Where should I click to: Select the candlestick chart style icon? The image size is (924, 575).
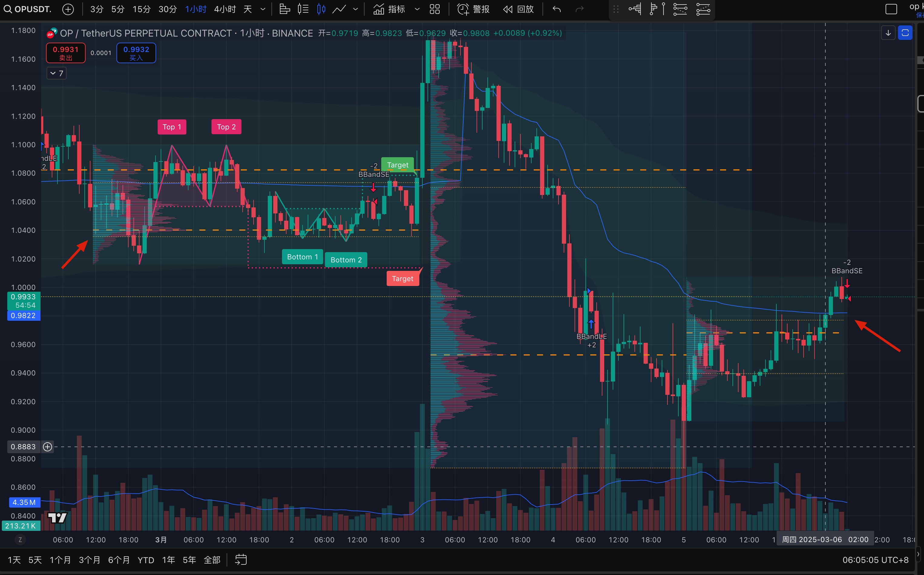[x=321, y=9]
